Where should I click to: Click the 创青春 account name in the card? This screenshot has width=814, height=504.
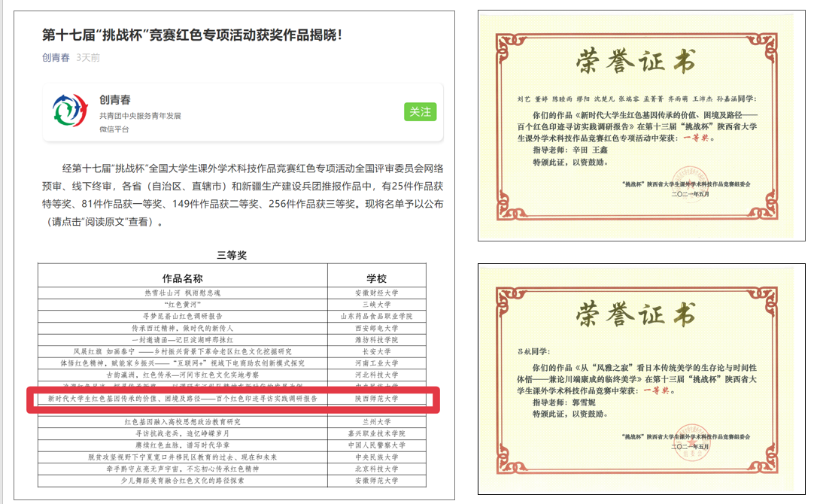[x=114, y=100]
